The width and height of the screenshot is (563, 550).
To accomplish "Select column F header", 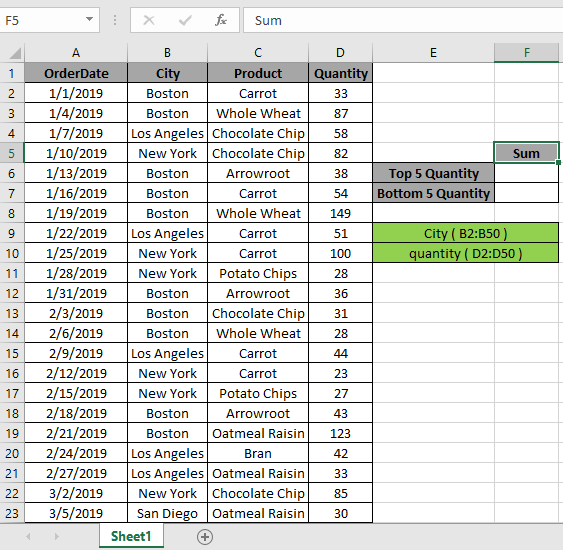I will tap(526, 53).
